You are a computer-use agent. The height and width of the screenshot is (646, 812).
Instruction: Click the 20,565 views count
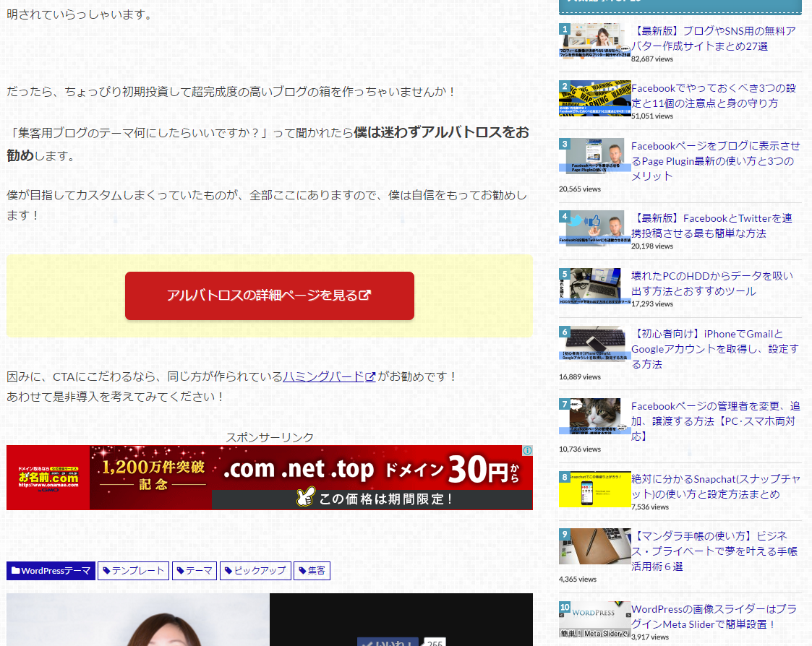580,189
